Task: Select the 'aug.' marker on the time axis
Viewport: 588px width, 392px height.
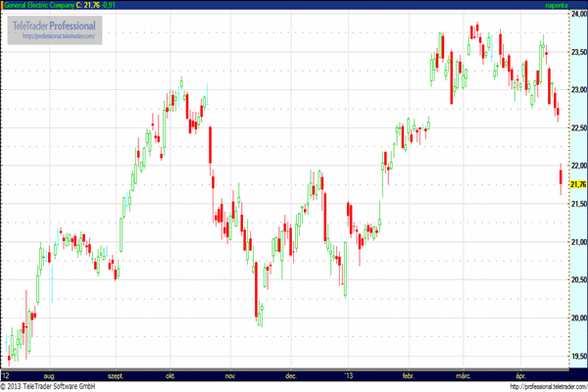Action: (x=48, y=374)
